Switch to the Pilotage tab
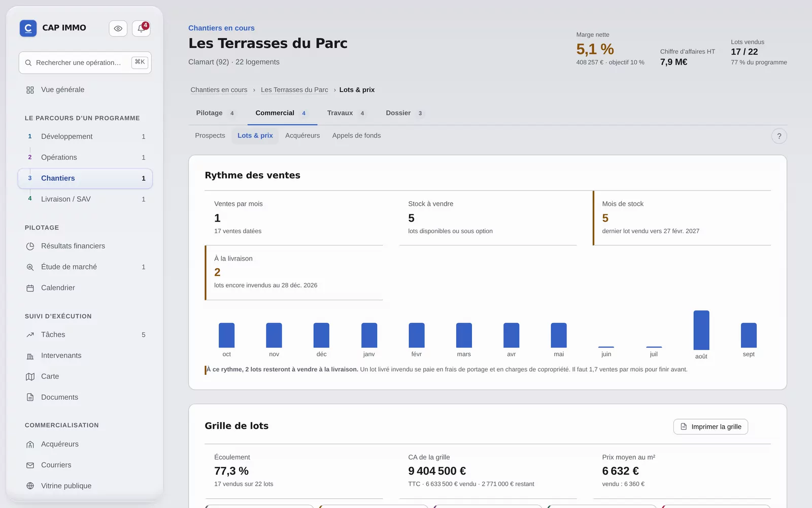The width and height of the screenshot is (812, 508). (215, 113)
